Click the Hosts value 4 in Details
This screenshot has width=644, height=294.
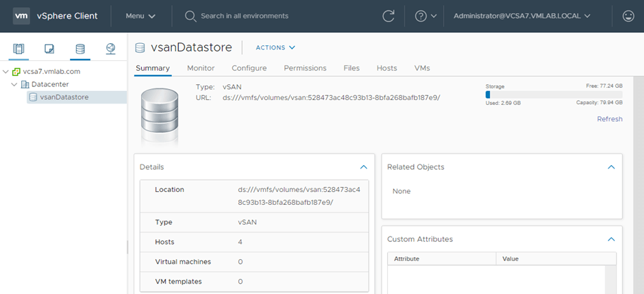(x=240, y=242)
